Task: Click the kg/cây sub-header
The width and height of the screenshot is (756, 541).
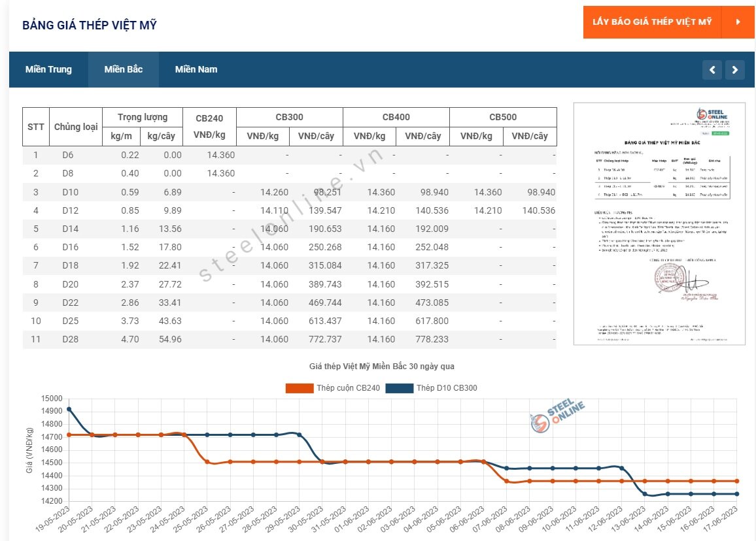Action: (x=161, y=137)
